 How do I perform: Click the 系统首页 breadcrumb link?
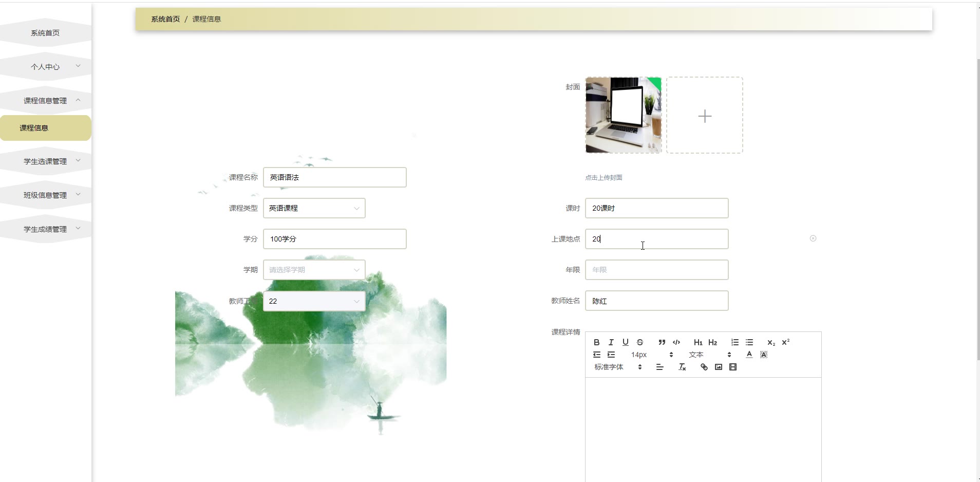(x=165, y=19)
